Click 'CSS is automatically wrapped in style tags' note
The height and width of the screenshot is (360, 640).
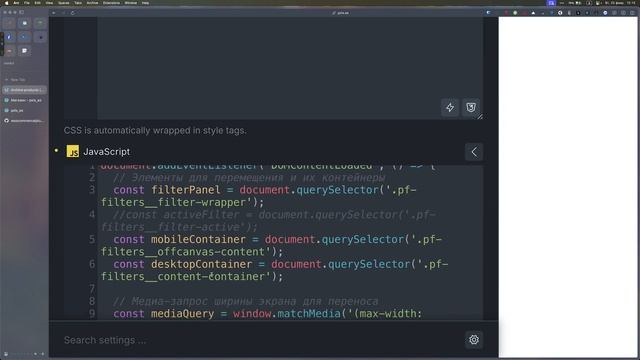[155, 131]
